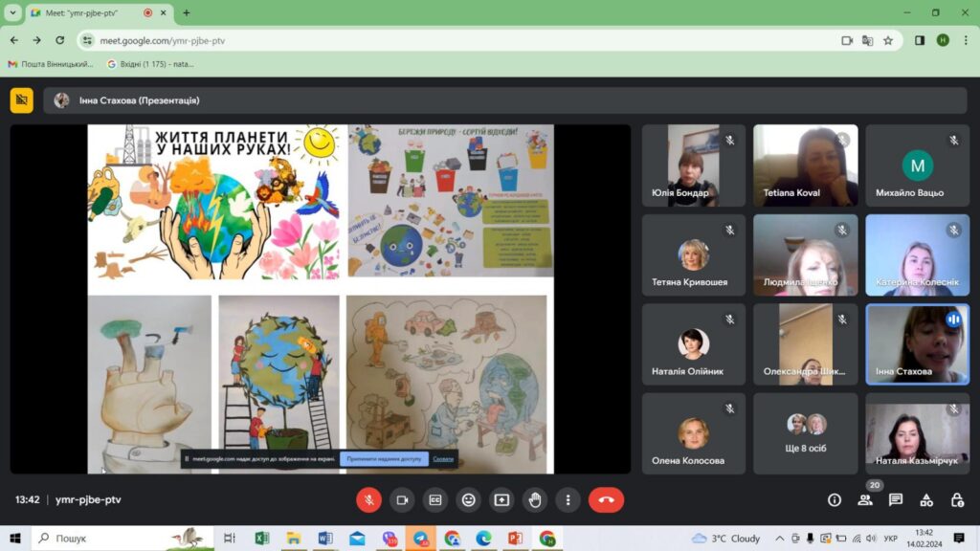Open the meeting details info icon
Viewport: 980px width, 551px height.
835,499
